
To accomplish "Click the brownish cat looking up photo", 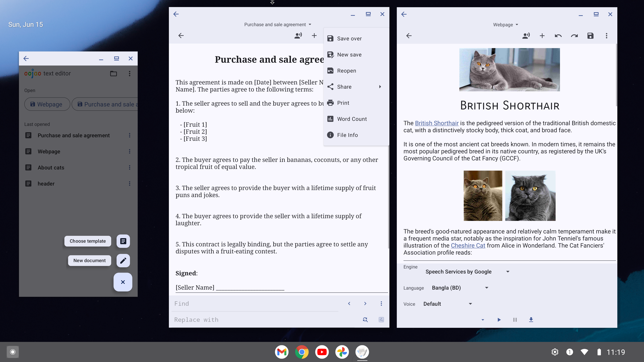I will (x=483, y=196).
